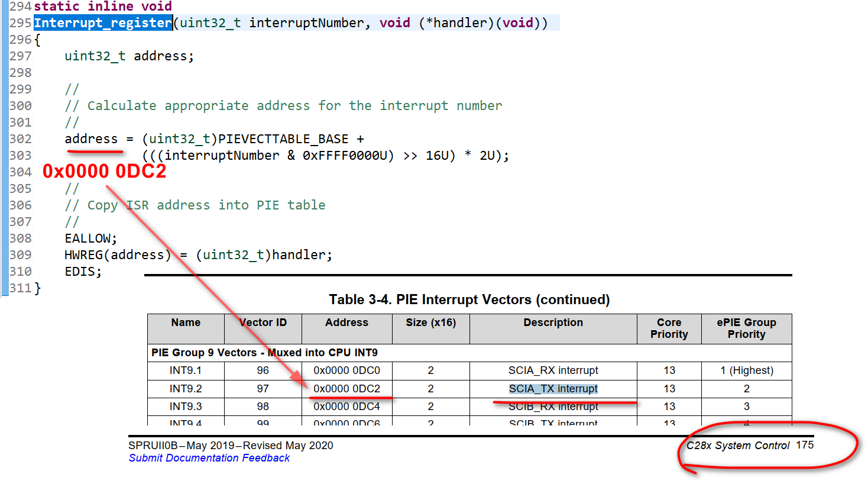The height and width of the screenshot is (487, 868).
Task: Click the 'uint32_t address;' declaration
Action: tap(129, 56)
